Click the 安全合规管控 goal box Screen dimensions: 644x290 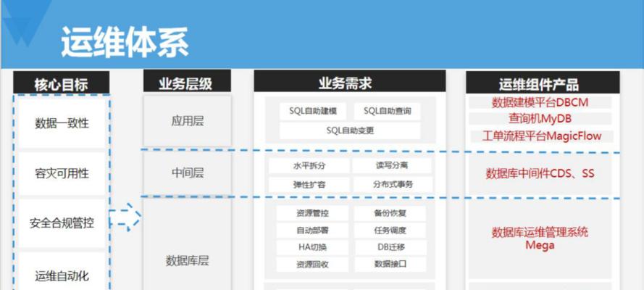coord(62,223)
